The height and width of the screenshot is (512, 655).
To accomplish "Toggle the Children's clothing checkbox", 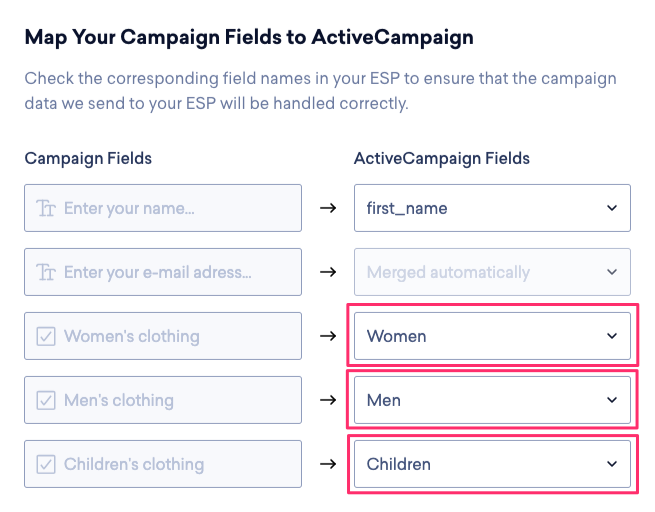I will point(45,465).
